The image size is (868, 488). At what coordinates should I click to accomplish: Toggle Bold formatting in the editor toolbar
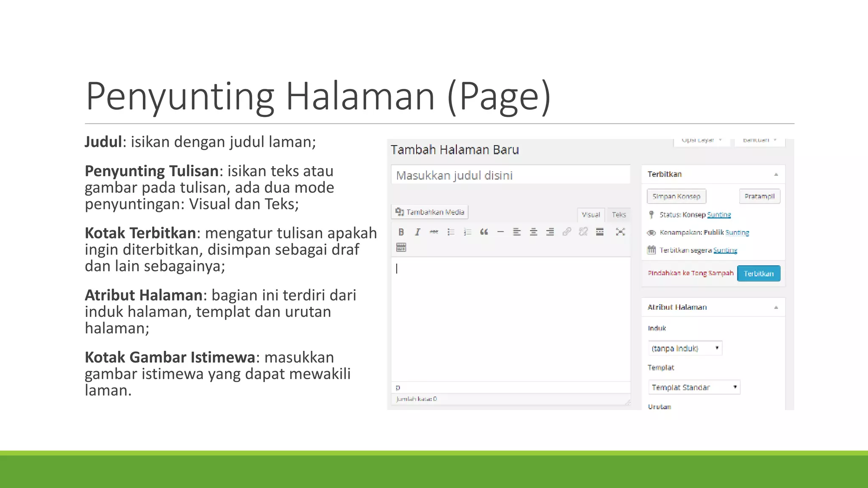401,232
